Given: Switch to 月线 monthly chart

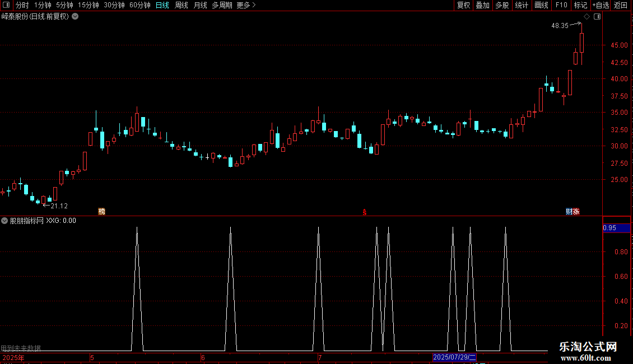Looking at the screenshot, I should tap(200, 5).
